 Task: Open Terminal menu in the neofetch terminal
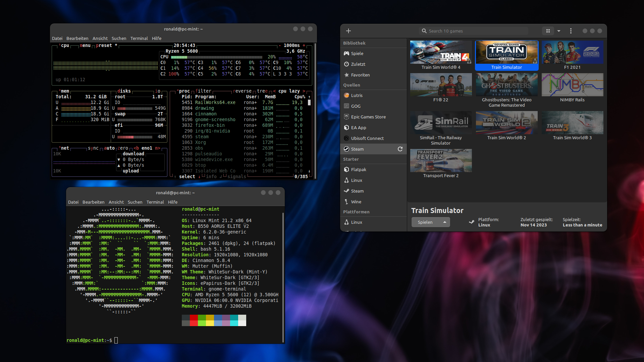155,202
